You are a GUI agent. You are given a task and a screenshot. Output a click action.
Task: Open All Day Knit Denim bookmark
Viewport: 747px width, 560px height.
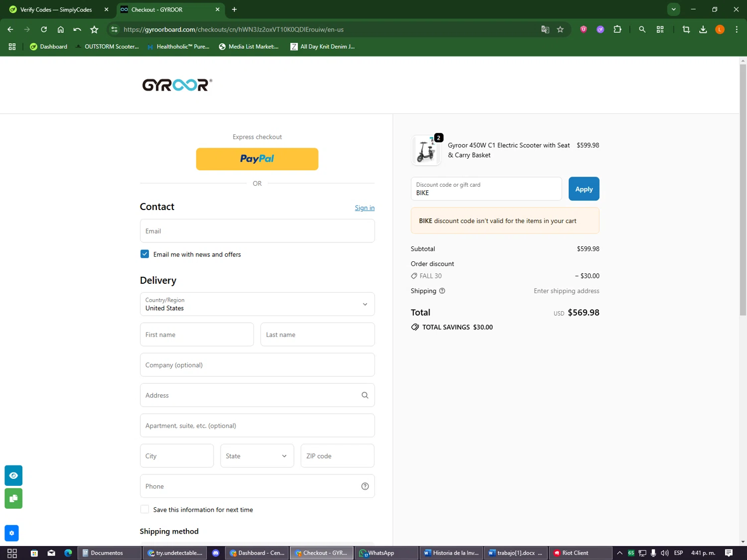pos(323,46)
